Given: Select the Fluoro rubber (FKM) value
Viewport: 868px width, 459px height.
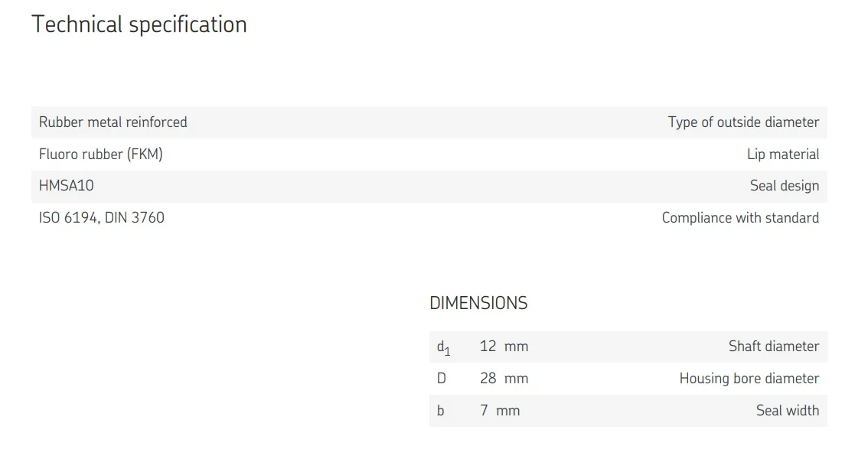Looking at the screenshot, I should [100, 155].
